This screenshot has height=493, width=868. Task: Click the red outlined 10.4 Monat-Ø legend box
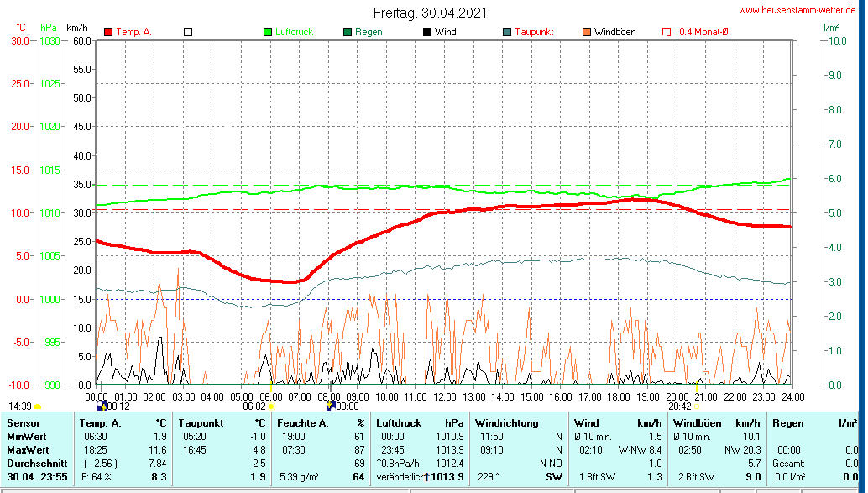coord(667,32)
